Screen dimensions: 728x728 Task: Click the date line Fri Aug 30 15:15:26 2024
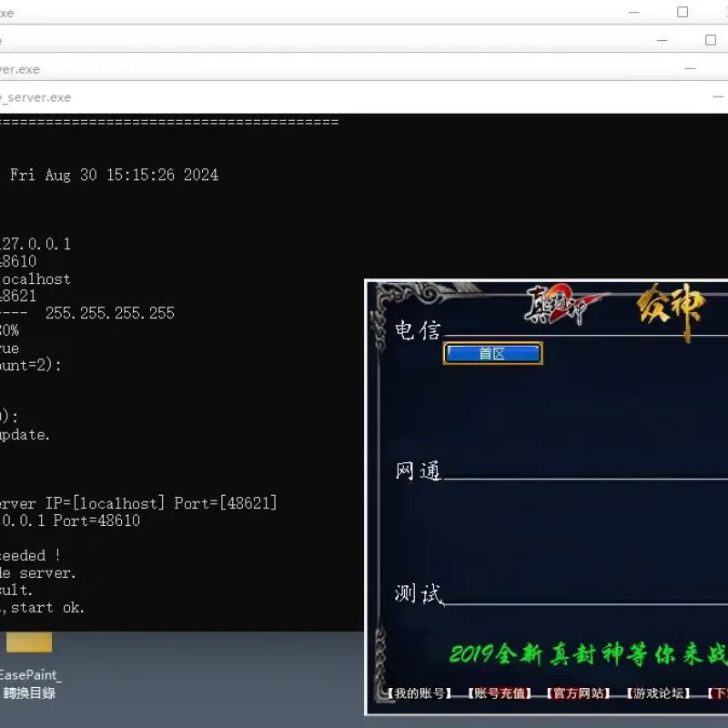(115, 175)
